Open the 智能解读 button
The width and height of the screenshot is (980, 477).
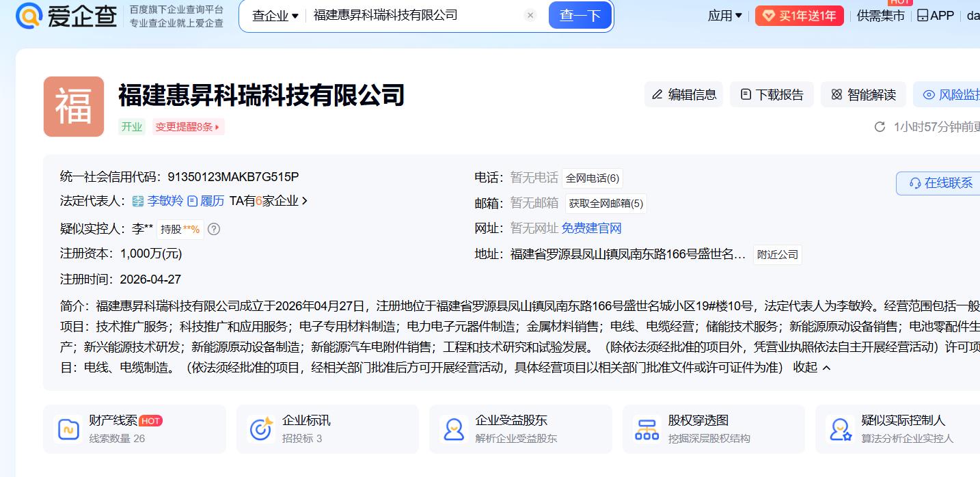point(863,94)
